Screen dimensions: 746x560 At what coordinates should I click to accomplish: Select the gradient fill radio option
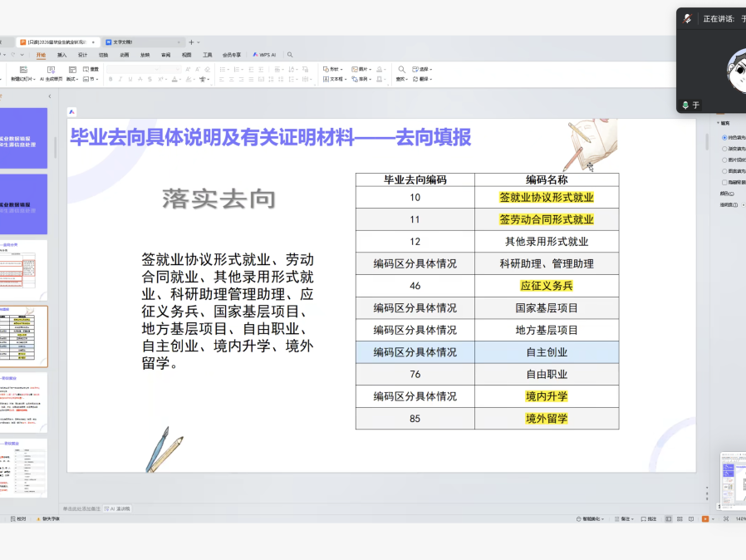click(724, 149)
